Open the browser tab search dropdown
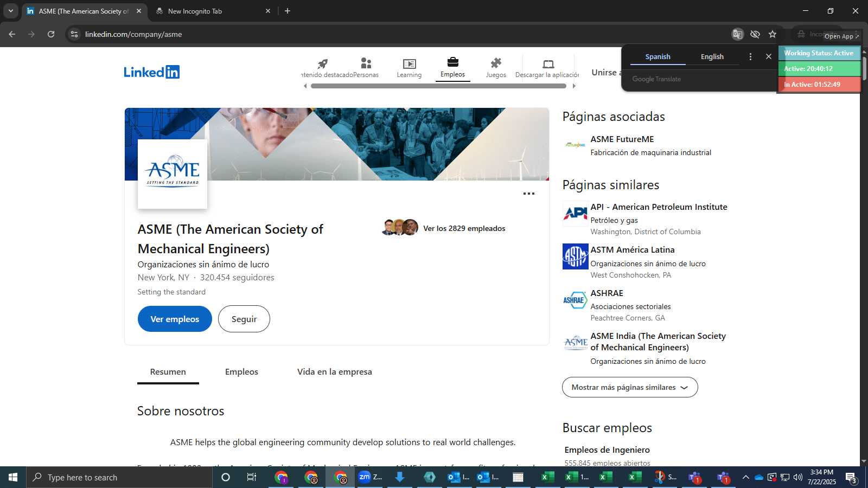 point(10,11)
